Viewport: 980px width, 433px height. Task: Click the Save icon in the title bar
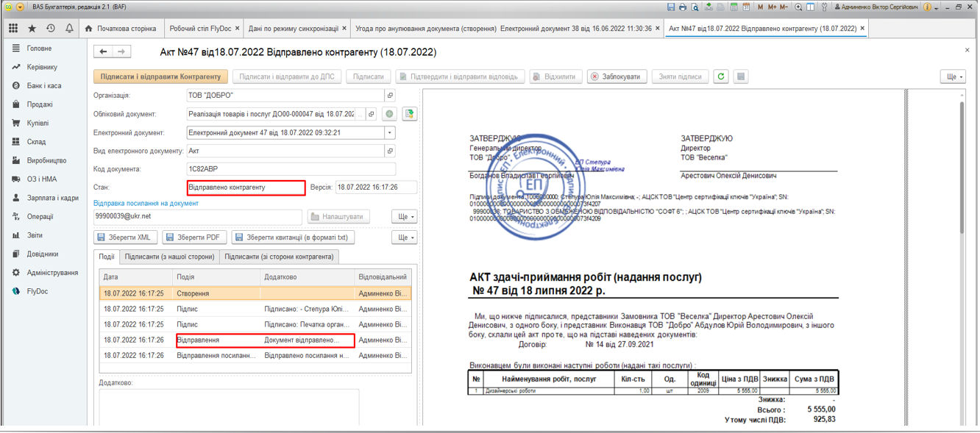point(671,7)
